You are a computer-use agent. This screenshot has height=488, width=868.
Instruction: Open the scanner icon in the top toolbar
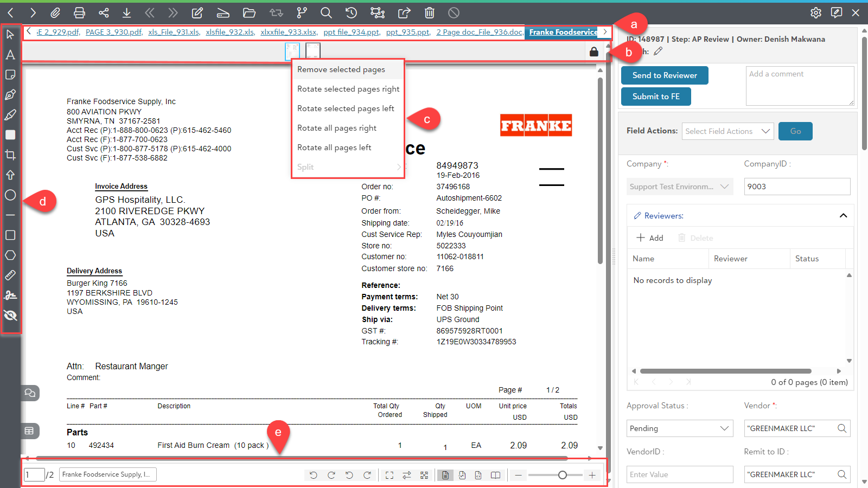click(222, 12)
